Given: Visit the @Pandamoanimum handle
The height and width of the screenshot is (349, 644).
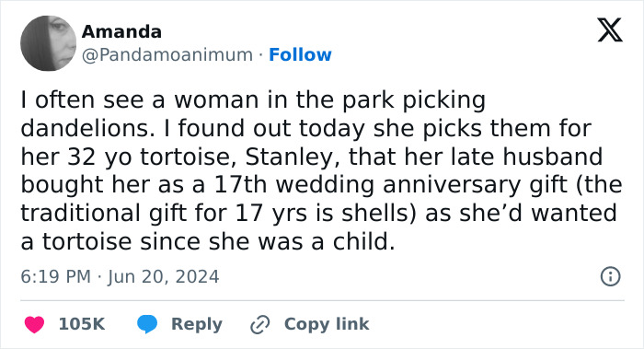Looking at the screenshot, I should click(x=167, y=55).
